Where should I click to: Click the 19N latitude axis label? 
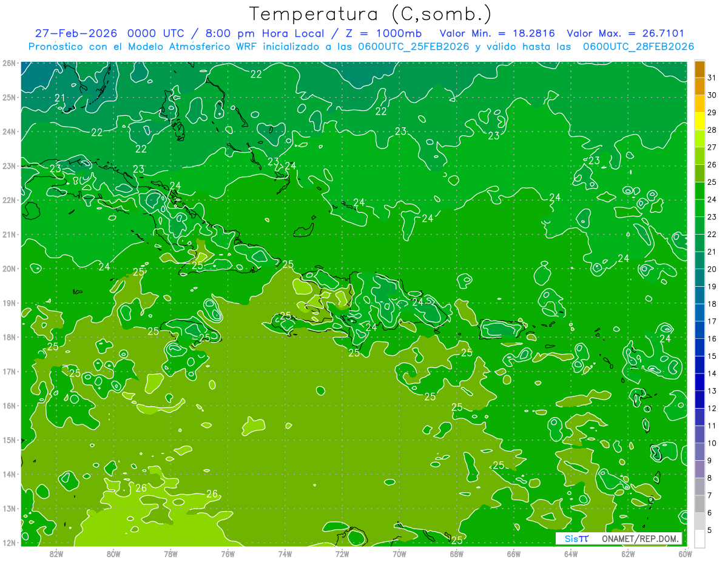tap(8, 303)
